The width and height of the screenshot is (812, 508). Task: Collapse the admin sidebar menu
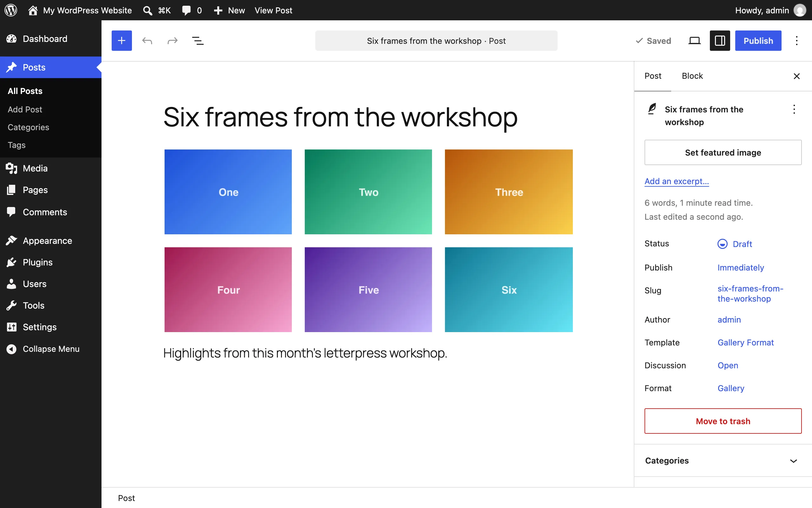(x=51, y=349)
